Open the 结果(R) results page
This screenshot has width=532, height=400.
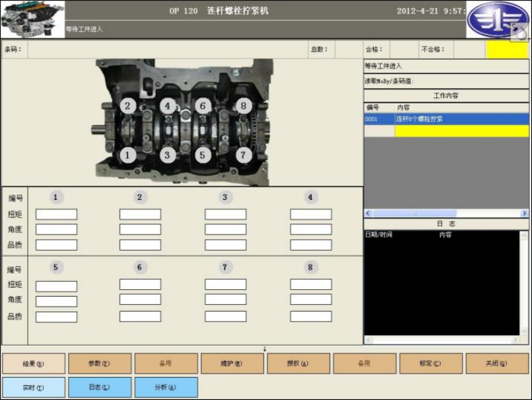click(33, 364)
